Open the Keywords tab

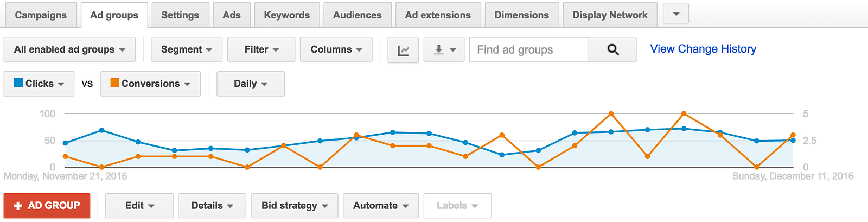[x=287, y=15]
